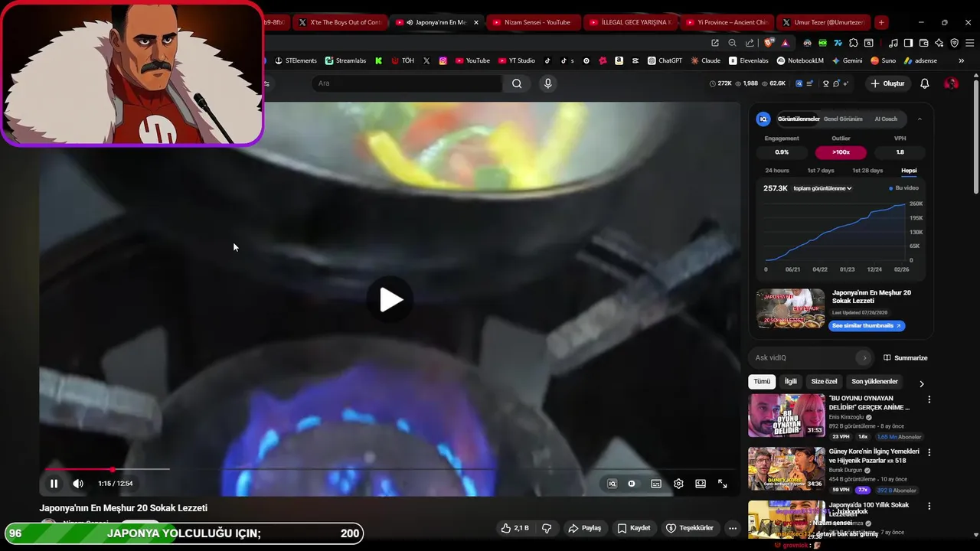Select the Size özel filter chip
This screenshot has height=551, width=980.
pyautogui.click(x=825, y=382)
